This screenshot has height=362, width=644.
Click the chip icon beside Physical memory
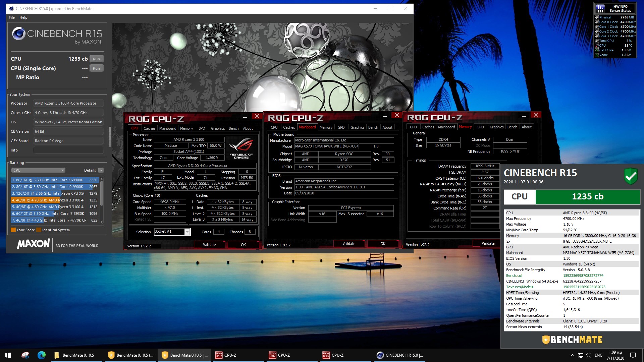(x=597, y=17)
